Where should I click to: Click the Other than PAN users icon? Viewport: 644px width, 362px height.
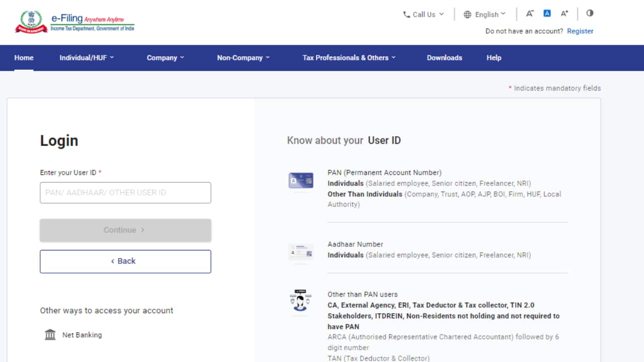[301, 301]
